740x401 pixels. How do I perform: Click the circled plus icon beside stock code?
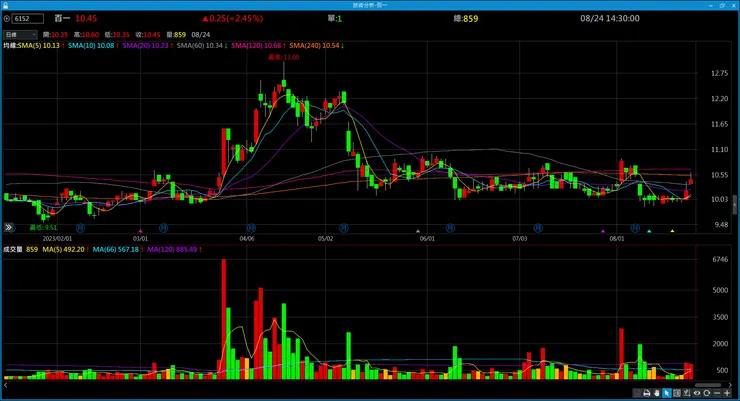[7, 19]
